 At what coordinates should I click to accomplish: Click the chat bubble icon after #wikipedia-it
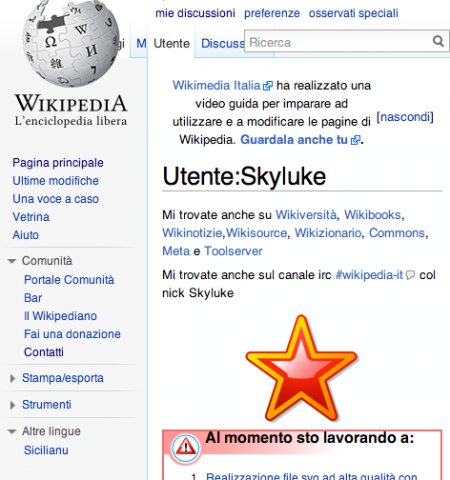coord(410,275)
